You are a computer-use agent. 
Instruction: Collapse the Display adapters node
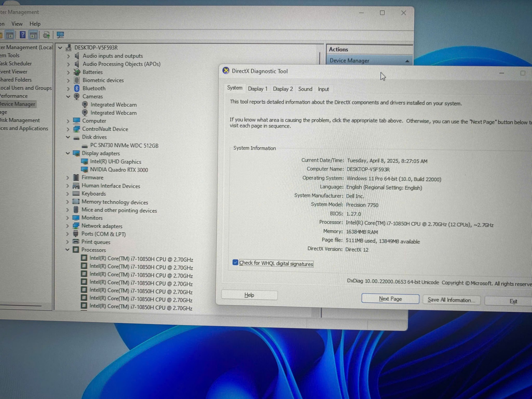pyautogui.click(x=68, y=153)
